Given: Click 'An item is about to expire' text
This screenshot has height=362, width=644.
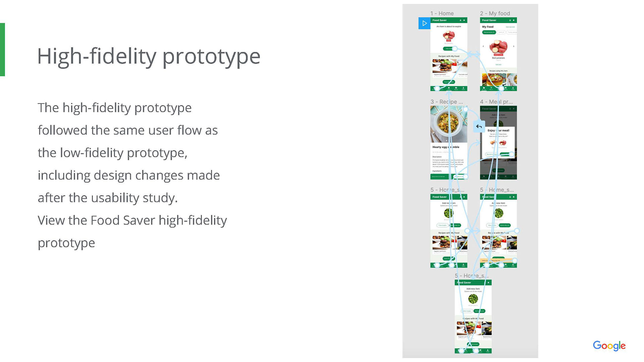Looking at the screenshot, I should pyautogui.click(x=449, y=26).
